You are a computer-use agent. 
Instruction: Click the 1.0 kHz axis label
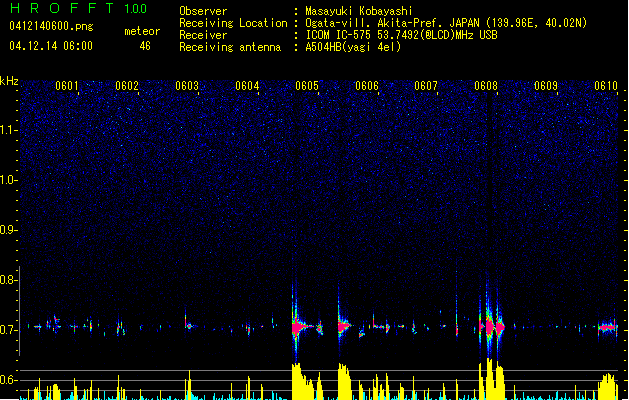(x=8, y=180)
